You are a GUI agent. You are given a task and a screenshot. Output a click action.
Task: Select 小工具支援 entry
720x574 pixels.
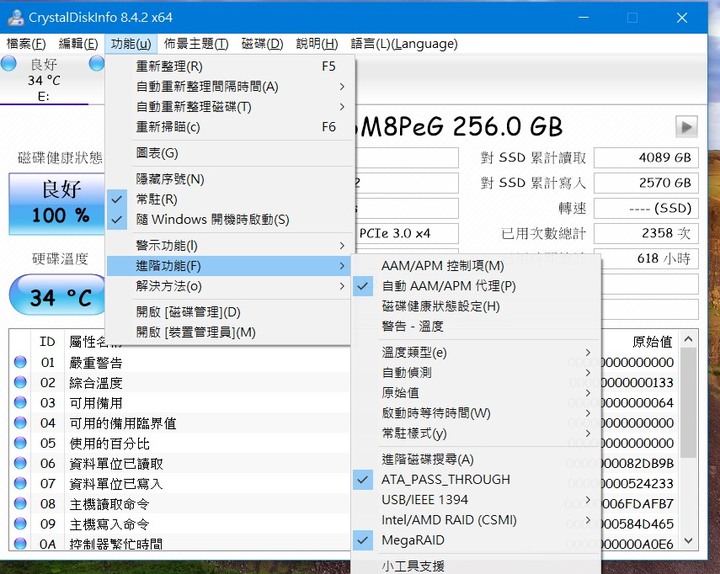(x=476, y=566)
